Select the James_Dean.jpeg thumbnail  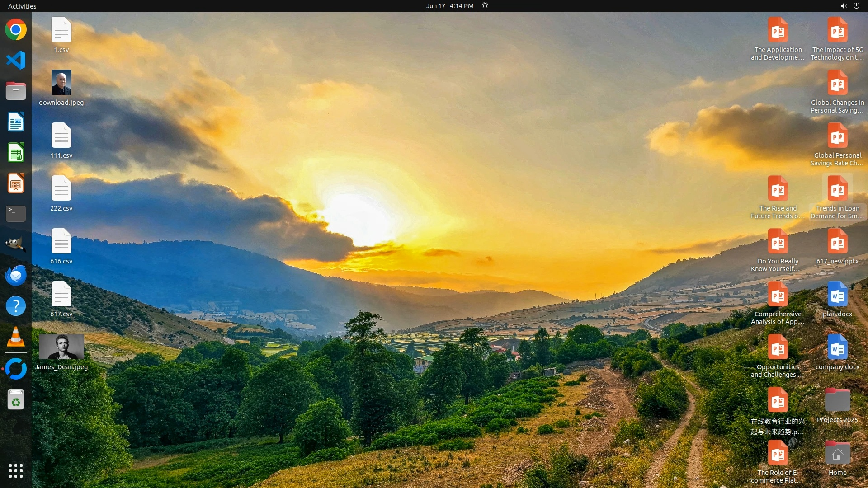click(61, 347)
